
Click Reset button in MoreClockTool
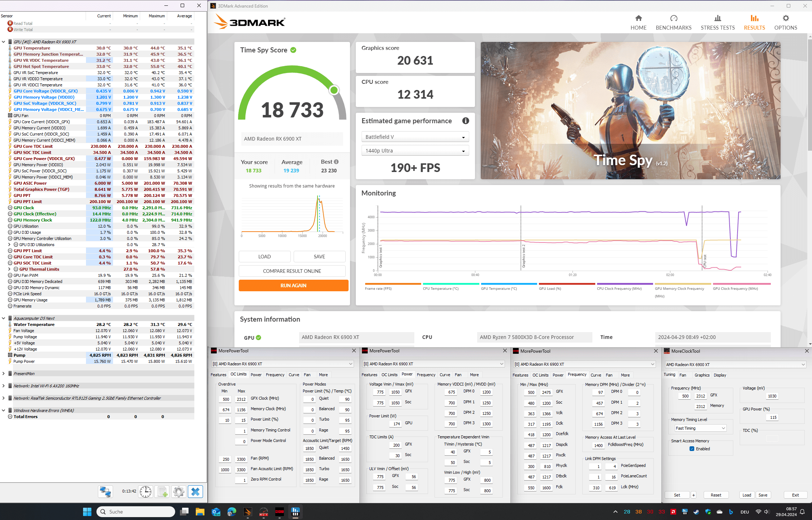click(716, 495)
